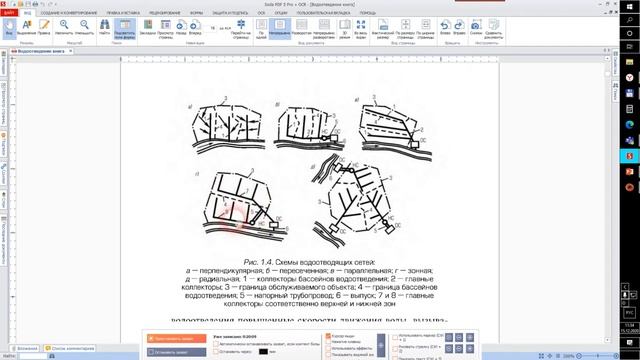This screenshot has height=360, width=640.
Task: Switch to the ВИД ribbon tab
Action: (x=27, y=13)
